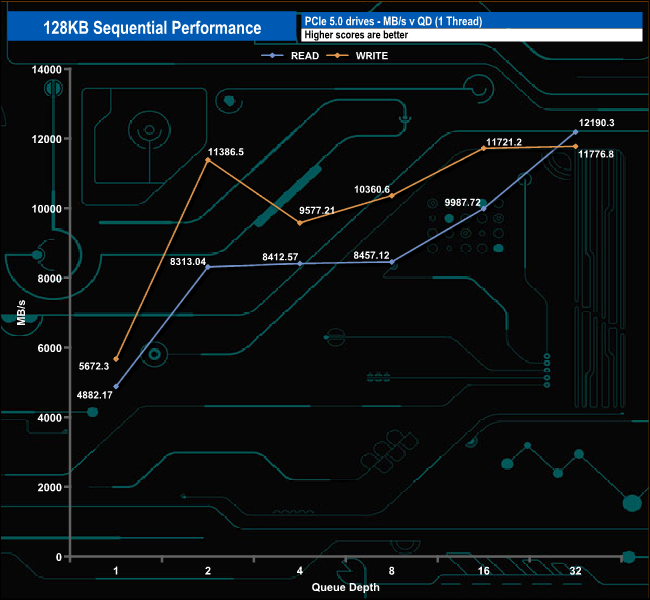Image resolution: width=650 pixels, height=600 pixels.
Task: Click the READ legend blue line marker
Action: tap(272, 56)
